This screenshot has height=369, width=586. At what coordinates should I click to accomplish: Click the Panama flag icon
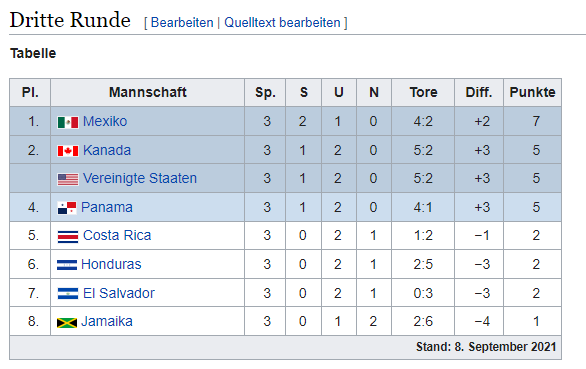tap(67, 208)
